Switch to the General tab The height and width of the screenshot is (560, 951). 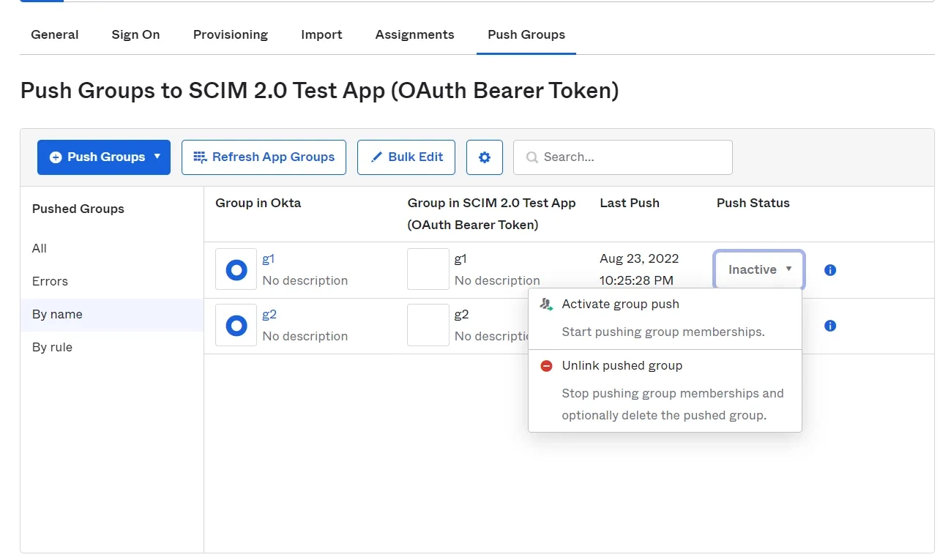(x=55, y=34)
